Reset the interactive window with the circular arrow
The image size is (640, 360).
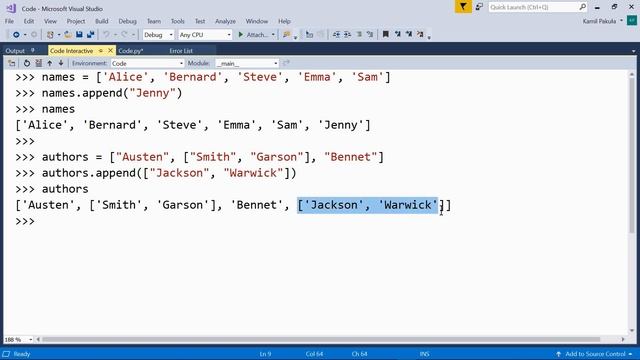coord(27,63)
